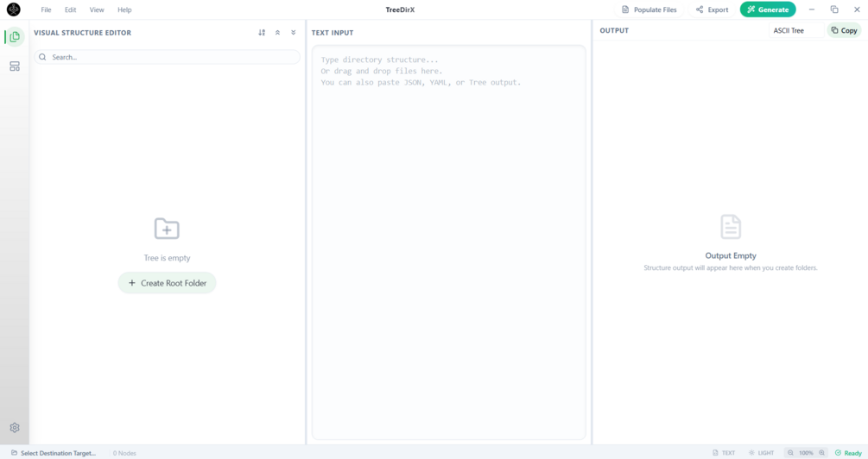Open the ASCII Tree format dropdown

point(795,30)
